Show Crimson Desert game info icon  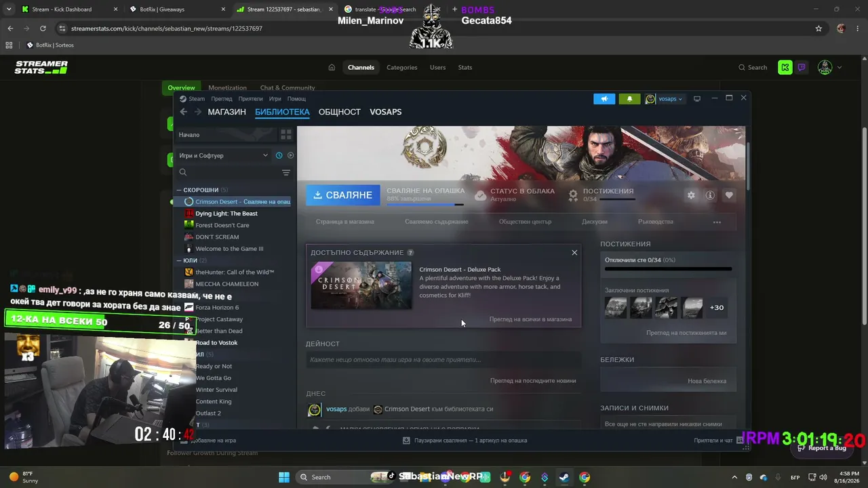pos(710,195)
